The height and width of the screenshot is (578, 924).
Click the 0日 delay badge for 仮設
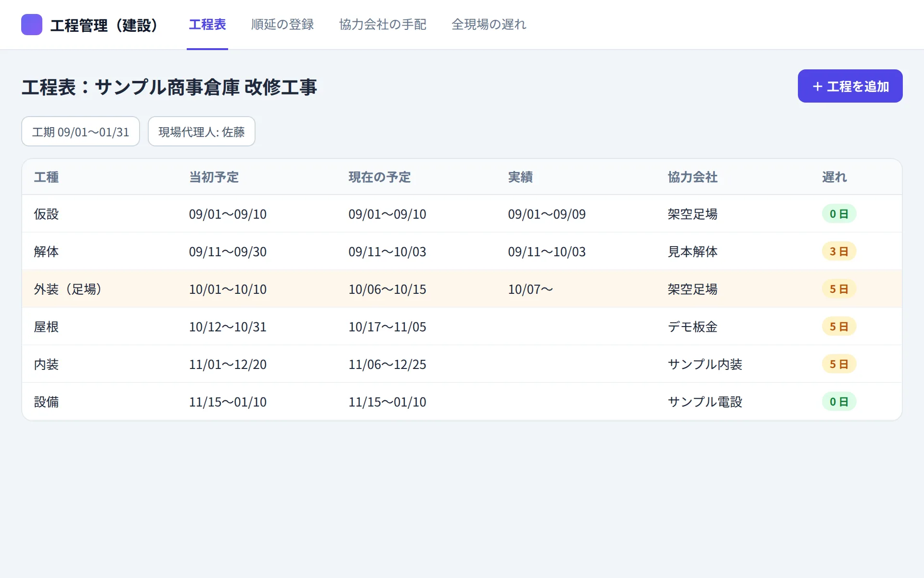(x=839, y=214)
